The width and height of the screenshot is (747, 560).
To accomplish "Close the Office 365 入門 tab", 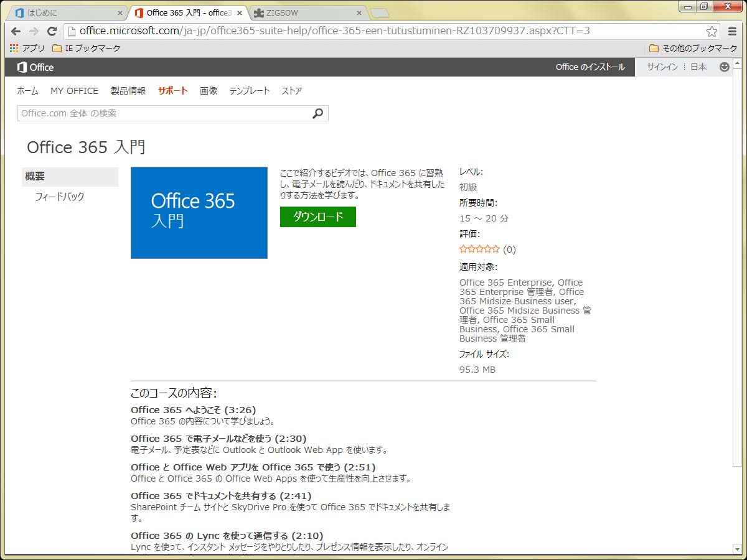I will coord(240,13).
